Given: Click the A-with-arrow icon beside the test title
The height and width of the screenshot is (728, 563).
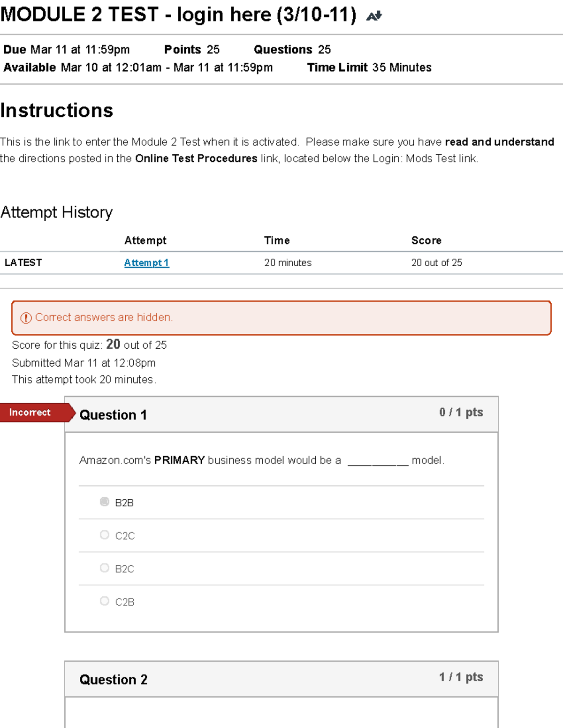Looking at the screenshot, I should 374,15.
